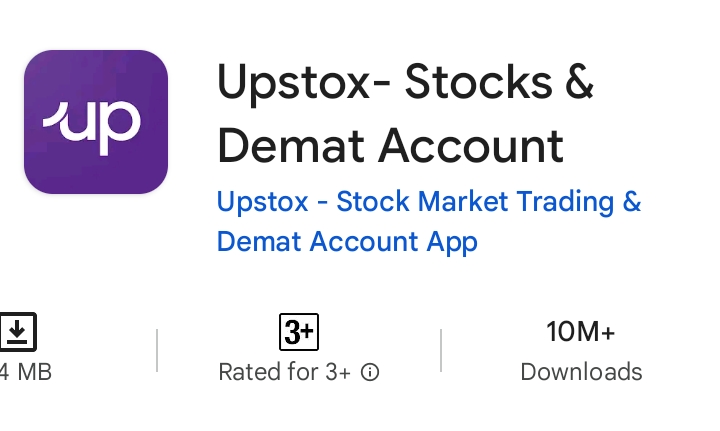Click the '10M+' downloads count
This screenshot has width=720, height=431.
click(580, 331)
